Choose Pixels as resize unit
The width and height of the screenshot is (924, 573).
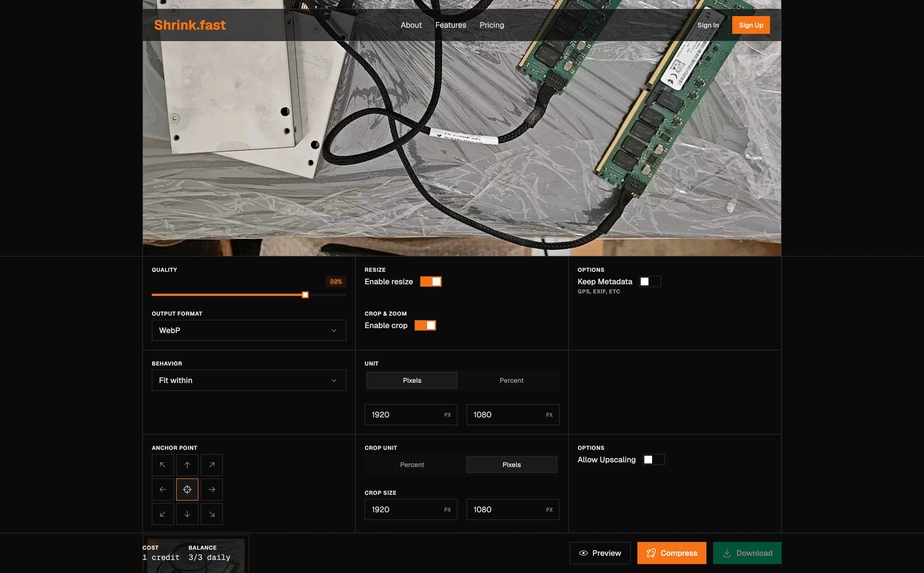pyautogui.click(x=412, y=380)
